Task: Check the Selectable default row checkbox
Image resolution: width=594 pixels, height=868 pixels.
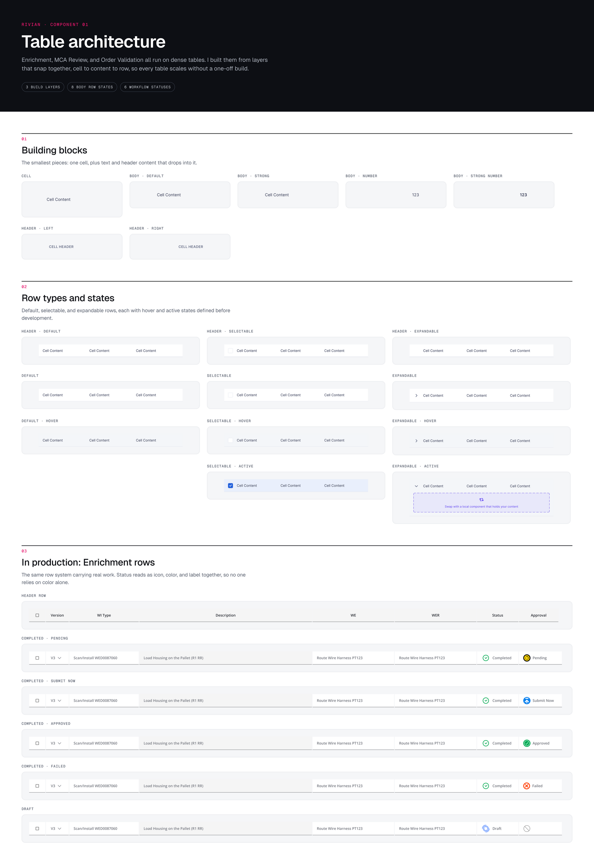Action: pyautogui.click(x=230, y=395)
